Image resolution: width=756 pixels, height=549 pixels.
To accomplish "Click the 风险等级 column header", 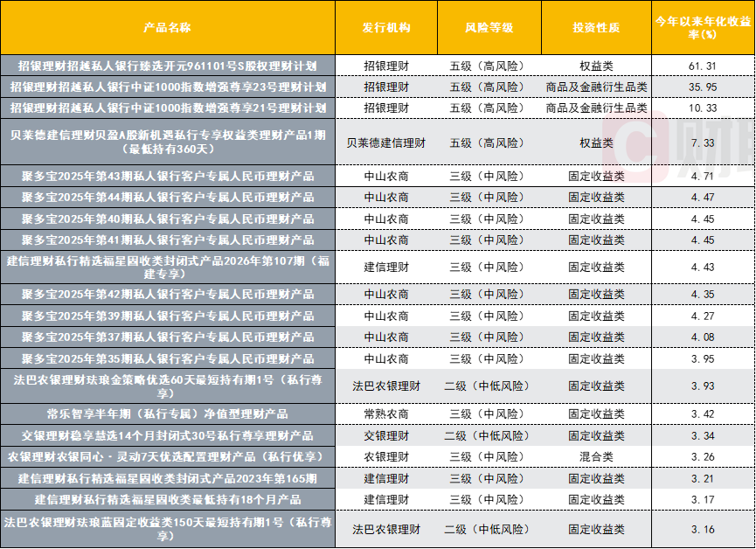I will pos(489,27).
